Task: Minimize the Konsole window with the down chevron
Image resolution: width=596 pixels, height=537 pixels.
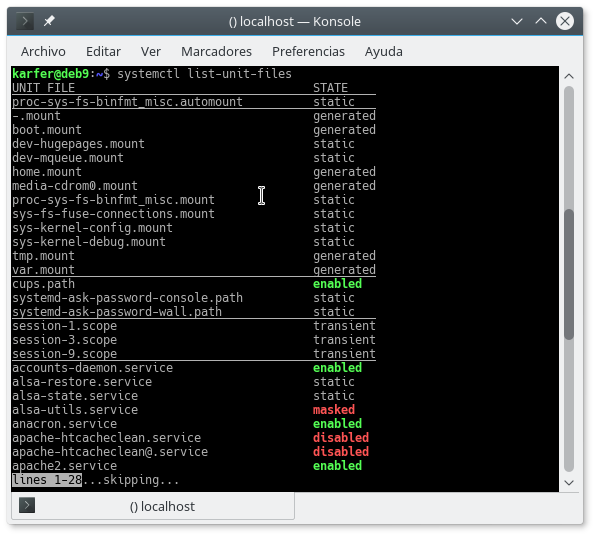Action: pyautogui.click(x=517, y=21)
